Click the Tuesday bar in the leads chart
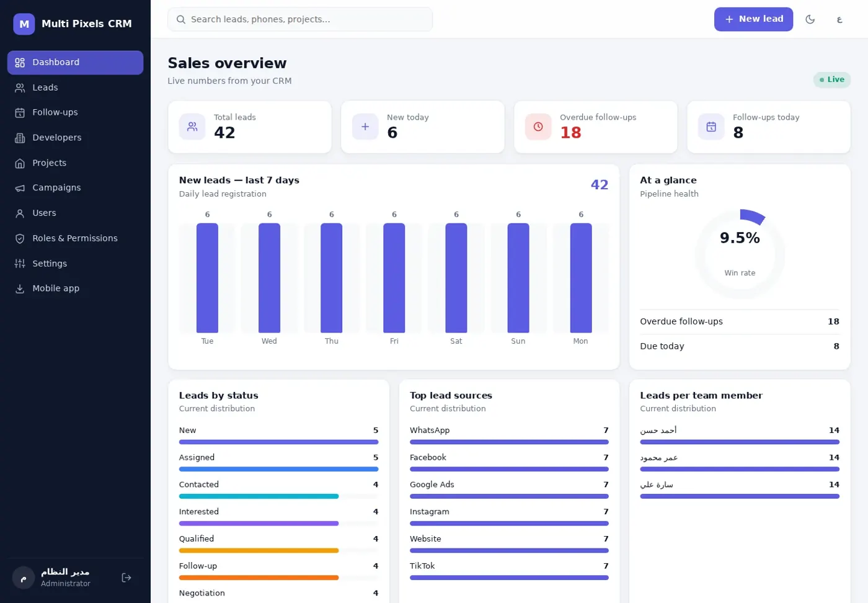Image resolution: width=868 pixels, height=603 pixels. pyautogui.click(x=207, y=278)
